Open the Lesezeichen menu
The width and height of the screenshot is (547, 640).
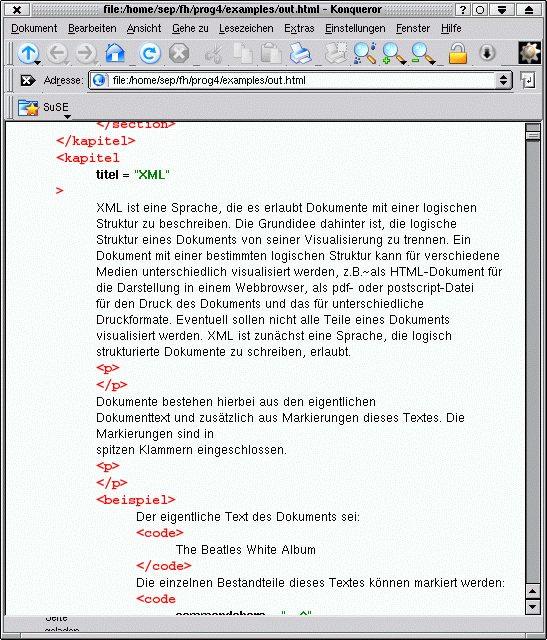pos(246,29)
